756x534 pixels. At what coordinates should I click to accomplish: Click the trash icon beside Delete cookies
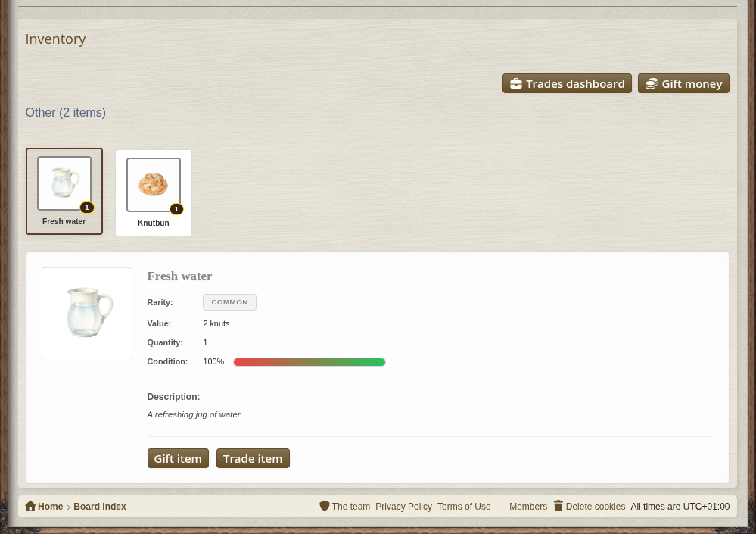point(558,505)
